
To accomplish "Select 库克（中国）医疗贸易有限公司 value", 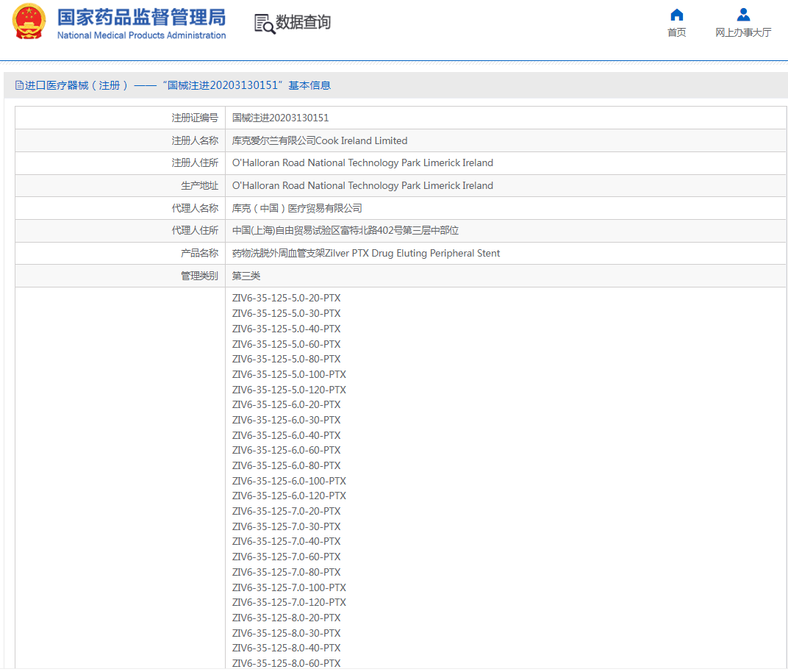I will click(297, 208).
